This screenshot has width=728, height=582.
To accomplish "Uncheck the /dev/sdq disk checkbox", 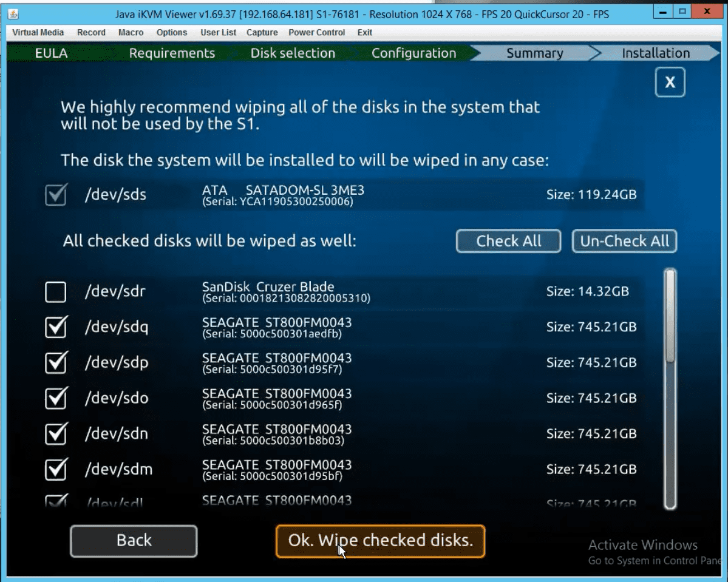I will 56,328.
